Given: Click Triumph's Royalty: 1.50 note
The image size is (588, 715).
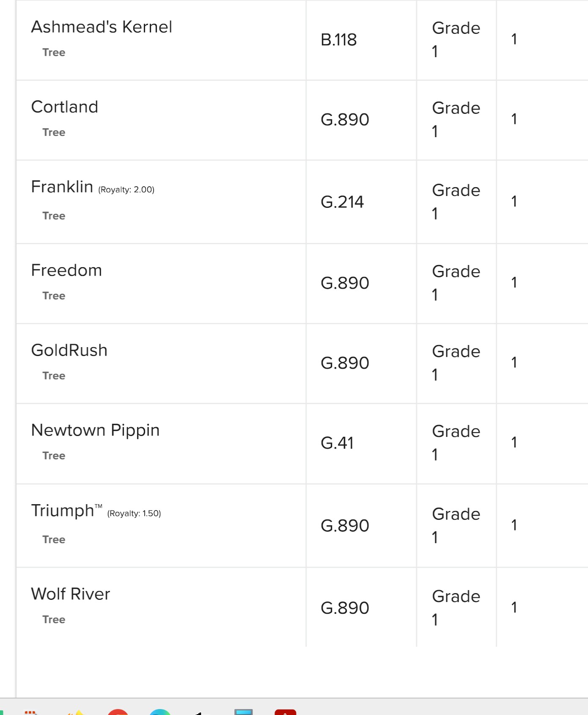Looking at the screenshot, I should click(134, 513).
